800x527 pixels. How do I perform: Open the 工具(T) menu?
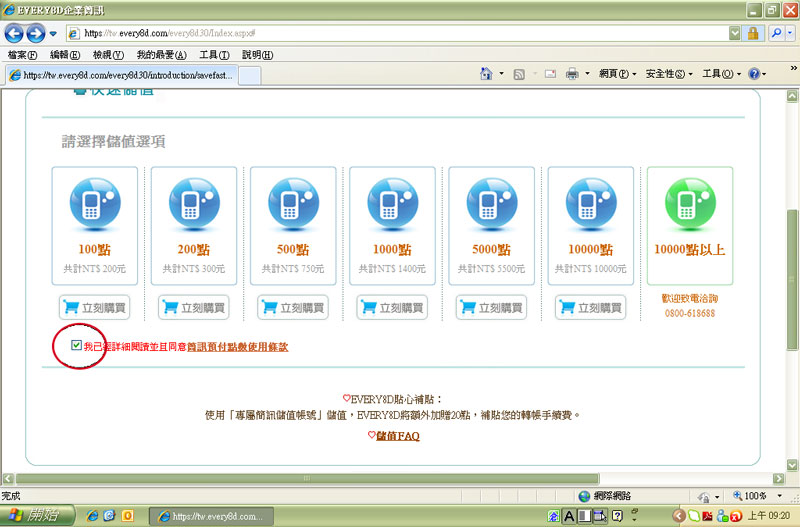coord(214,55)
